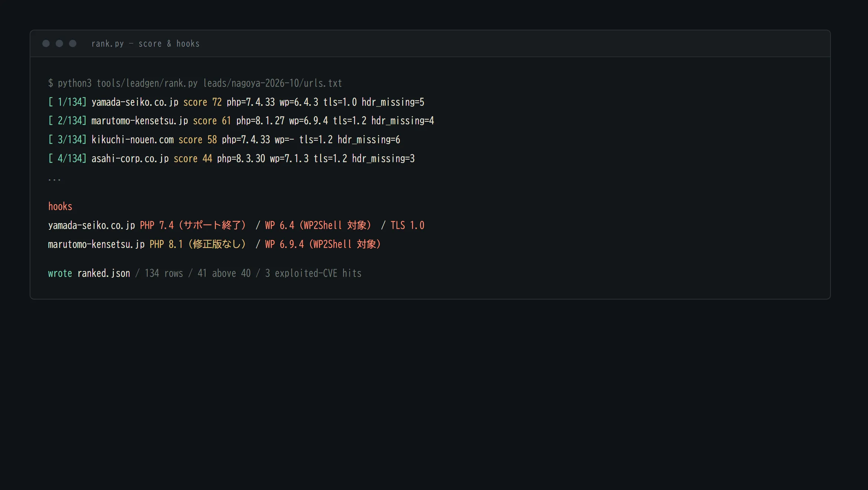Click the green 'wrote' word
868x490 pixels.
coord(60,274)
